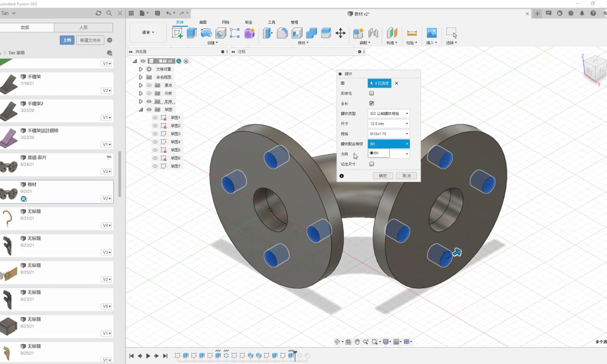Hide the 实体 folder

(149, 101)
